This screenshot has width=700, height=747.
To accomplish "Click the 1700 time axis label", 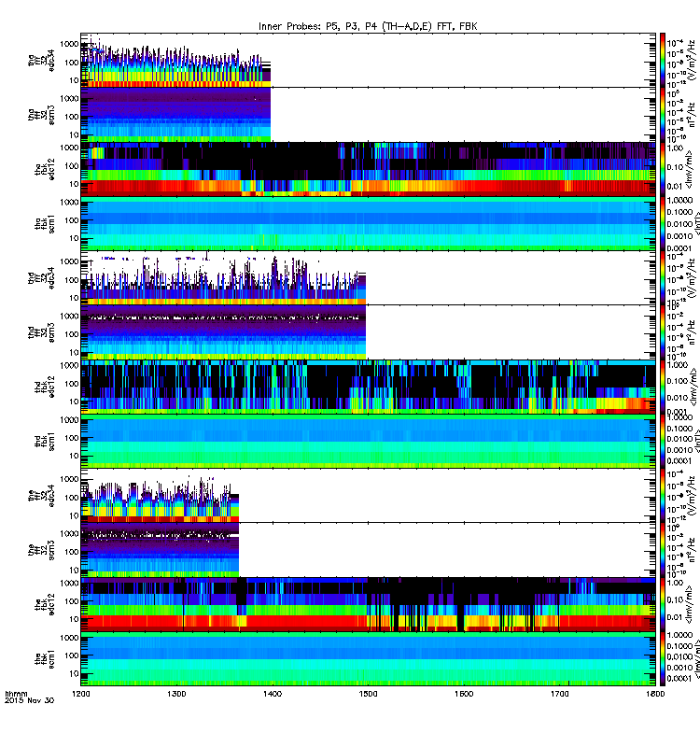I will click(560, 694).
